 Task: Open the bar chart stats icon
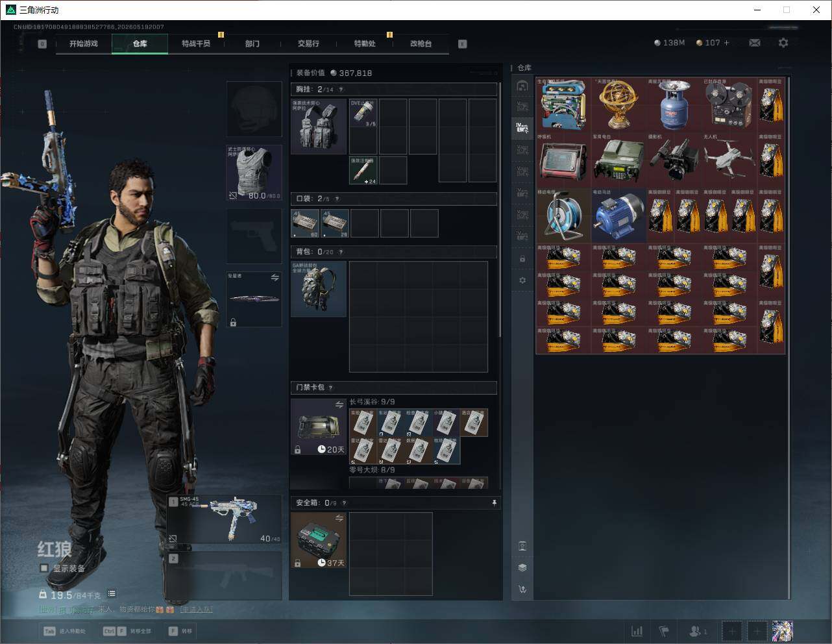click(637, 631)
